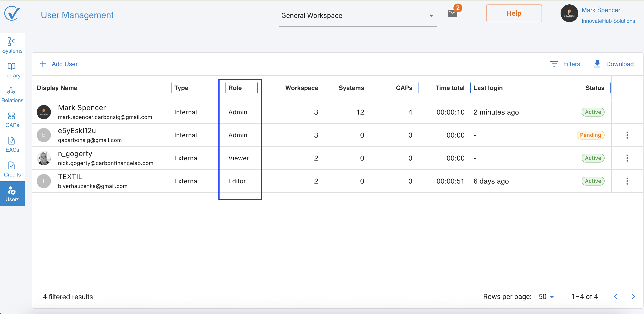Open the rows per page dropdown
The image size is (644, 314).
click(x=546, y=297)
